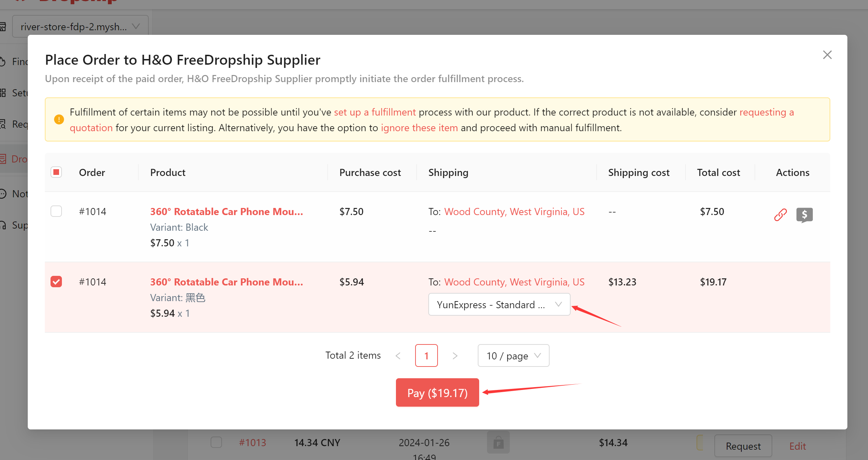Image resolution: width=868 pixels, height=460 pixels.
Task: Uncheck the 黑色 variant row checkbox
Action: [56, 282]
